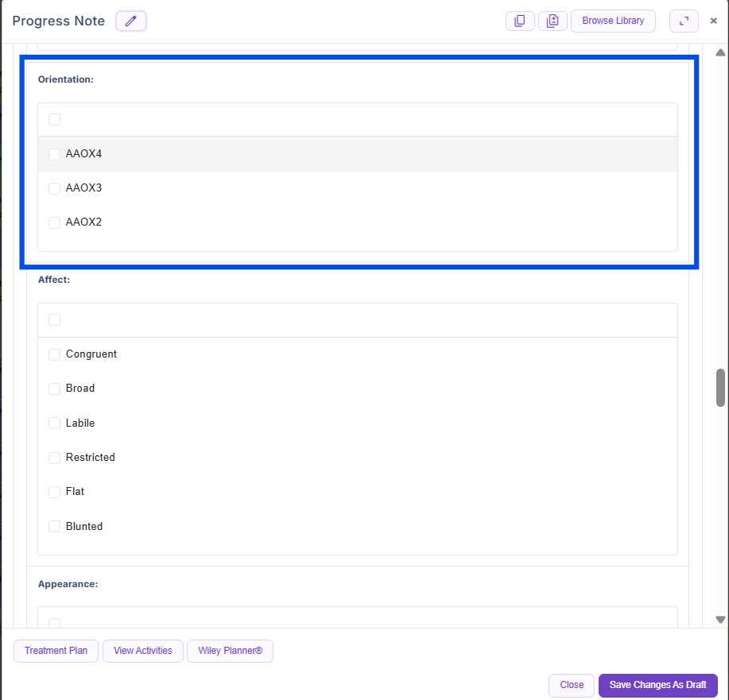Mark the Flat affect checkbox
Viewport: 729px width, 700px height.
(55, 492)
